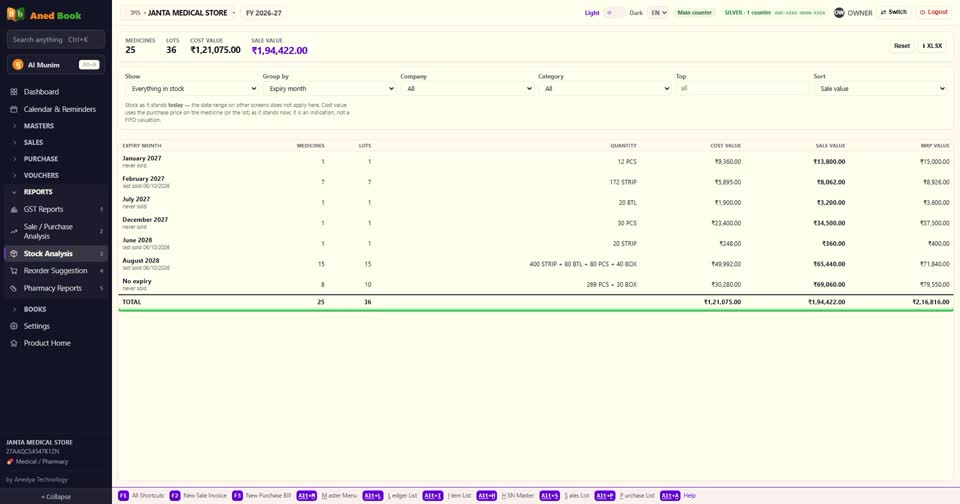Viewport: 960px width, 504px height.
Task: Select the January 2027 expiry row
Action: click(x=536, y=162)
